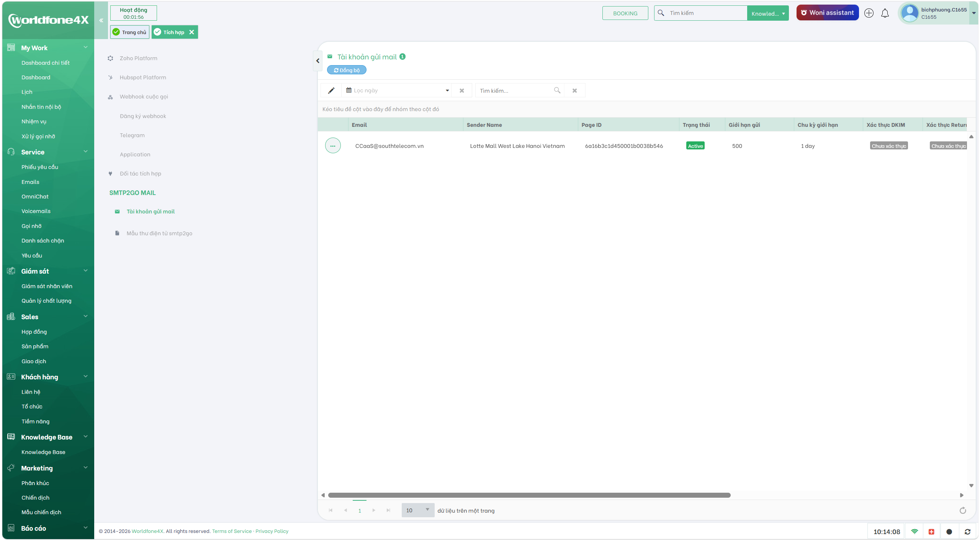Collapse the Giám sát section chevron
The image size is (980, 541).
point(86,271)
